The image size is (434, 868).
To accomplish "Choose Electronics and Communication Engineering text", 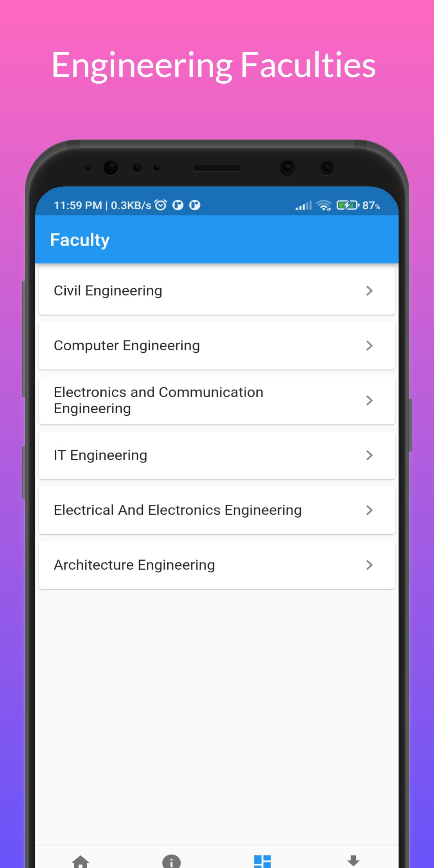I will coord(158,400).
